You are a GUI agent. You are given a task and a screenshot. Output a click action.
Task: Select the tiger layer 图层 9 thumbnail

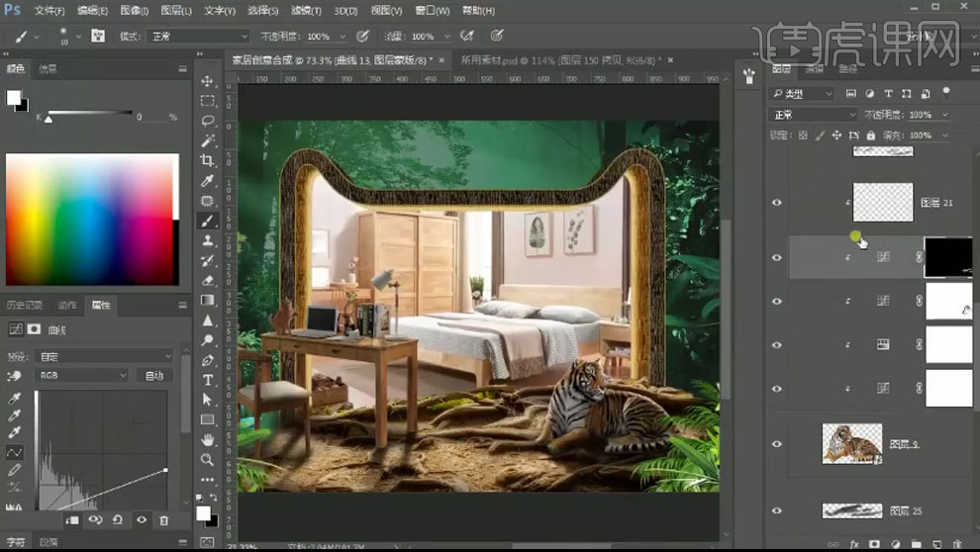[x=852, y=443]
